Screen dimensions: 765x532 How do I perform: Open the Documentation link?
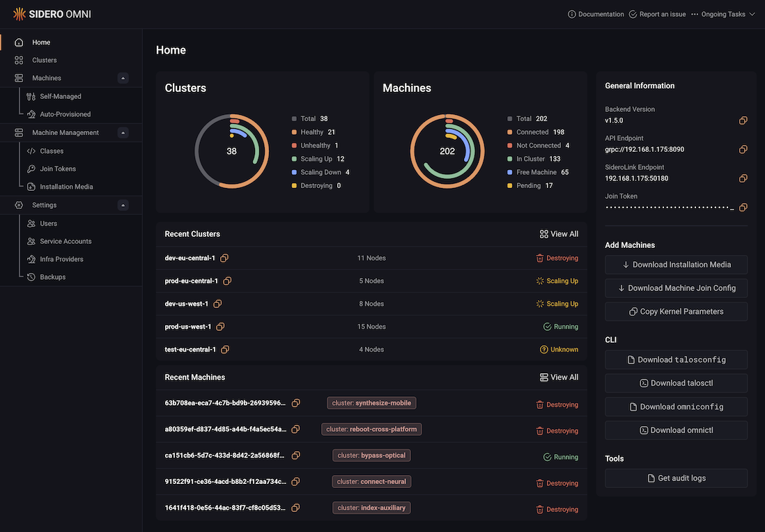(596, 14)
